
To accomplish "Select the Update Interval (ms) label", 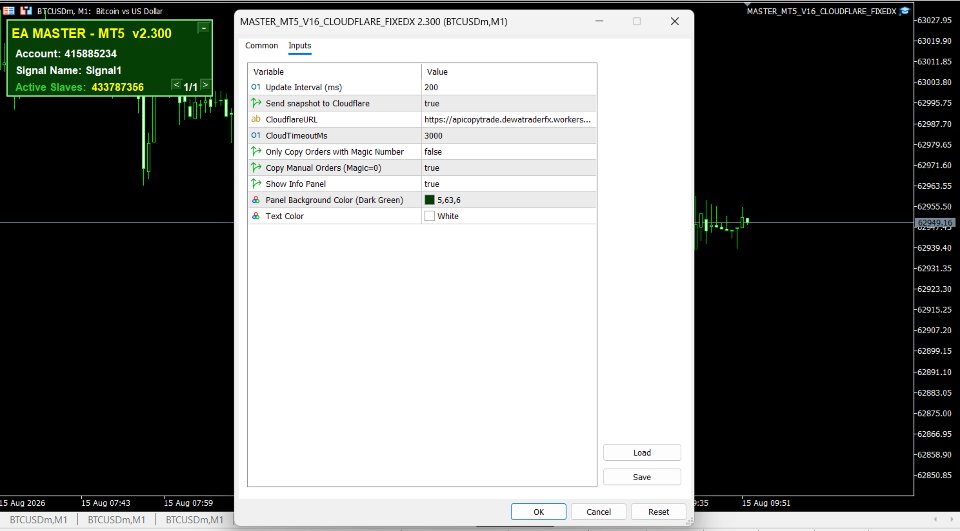I will point(304,87).
